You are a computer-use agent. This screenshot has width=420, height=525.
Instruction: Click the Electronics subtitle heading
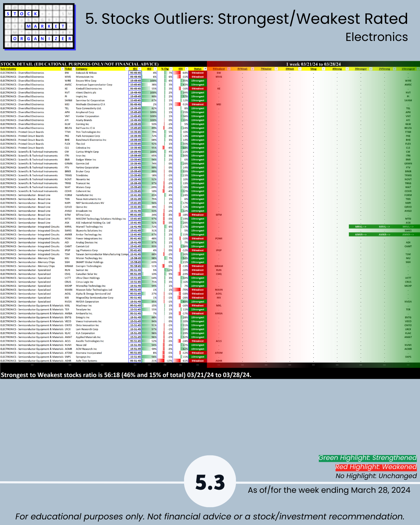pyautogui.click(x=377, y=37)
